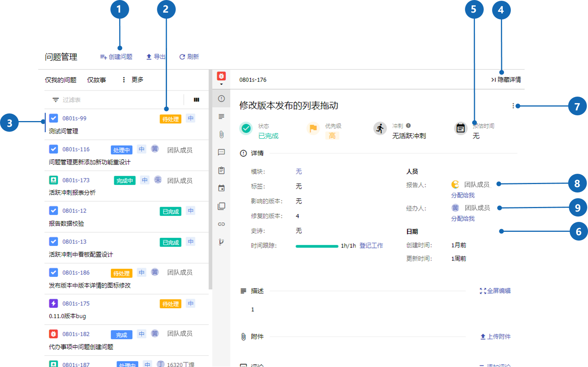Click the calendar icon in detail sidebar
Image resolution: width=588 pixels, height=367 pixels.
221,188
